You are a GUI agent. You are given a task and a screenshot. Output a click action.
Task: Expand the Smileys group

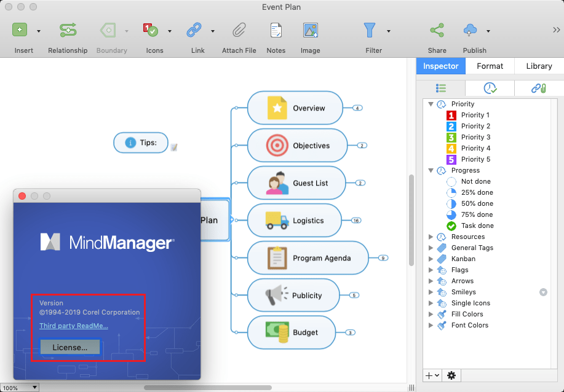431,292
